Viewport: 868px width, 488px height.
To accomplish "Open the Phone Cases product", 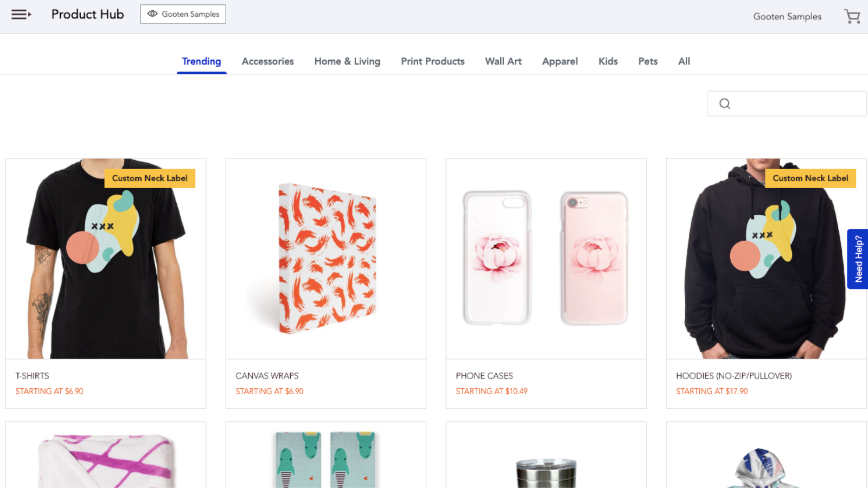I will (x=546, y=258).
